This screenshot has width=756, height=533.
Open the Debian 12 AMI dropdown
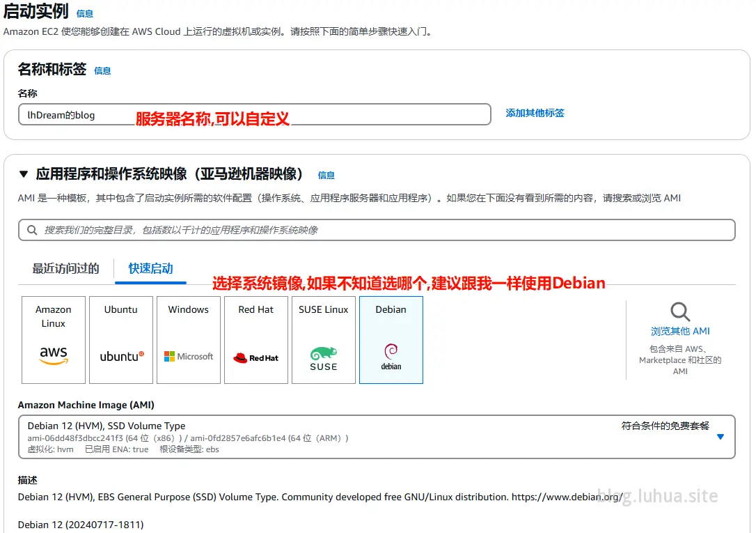(x=377, y=437)
